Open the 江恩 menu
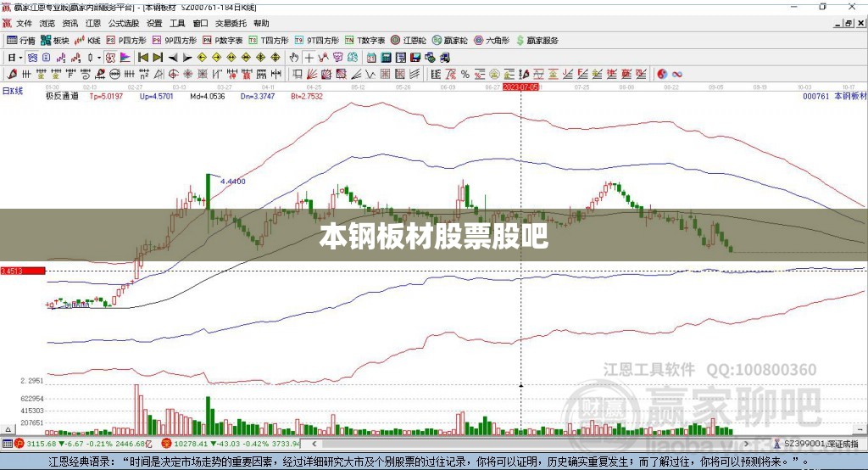868x470 pixels. 93,23
